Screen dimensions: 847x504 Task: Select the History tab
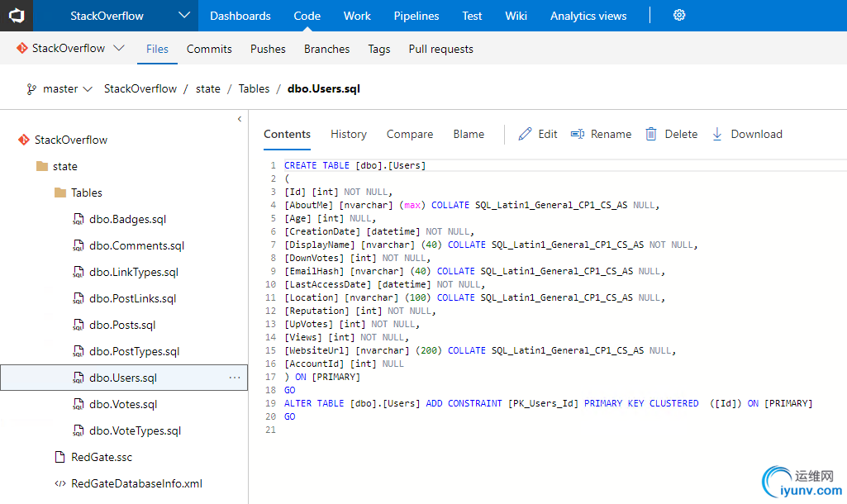pyautogui.click(x=349, y=134)
